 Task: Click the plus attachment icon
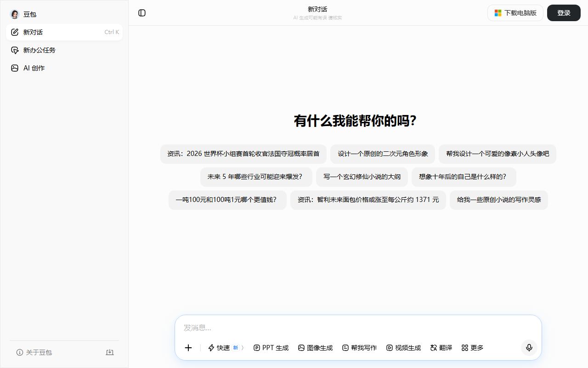[x=188, y=348]
